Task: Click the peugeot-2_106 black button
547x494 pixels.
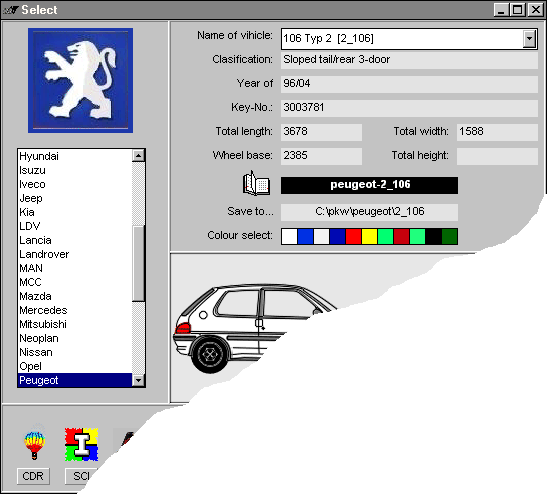Action: click(x=369, y=185)
